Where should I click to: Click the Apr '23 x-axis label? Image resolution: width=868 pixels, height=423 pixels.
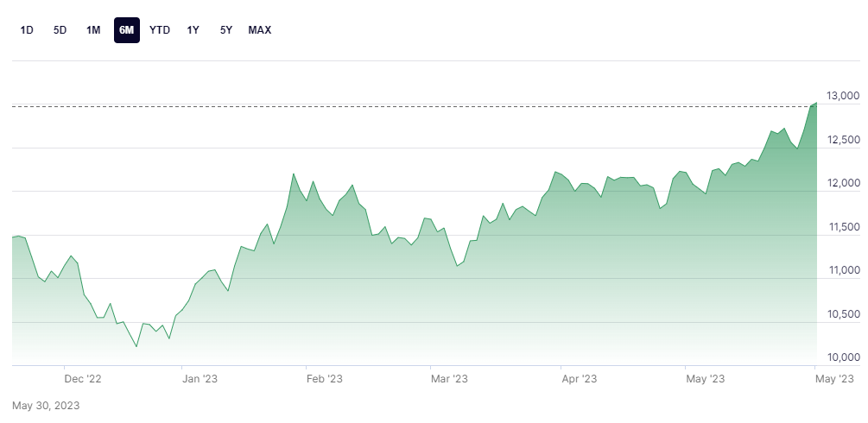click(579, 378)
